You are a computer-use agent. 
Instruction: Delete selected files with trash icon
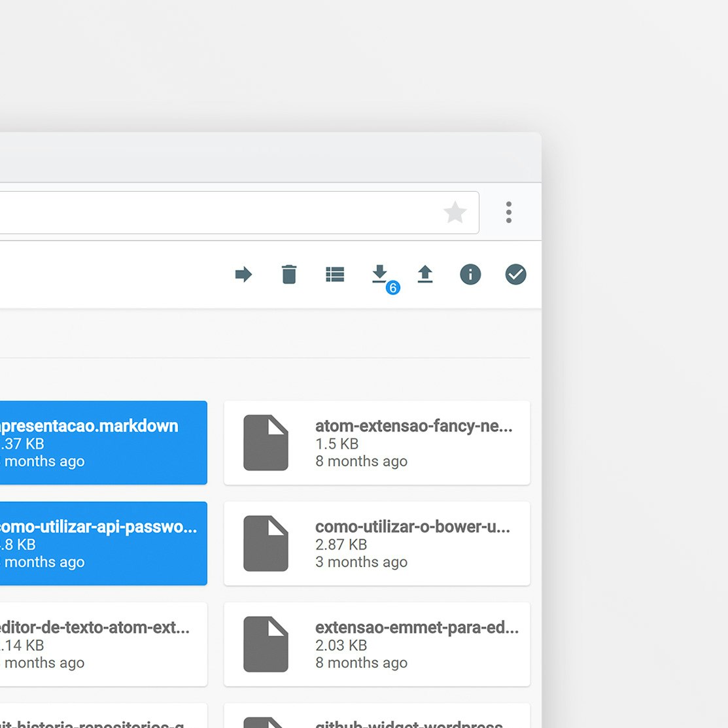point(289,275)
